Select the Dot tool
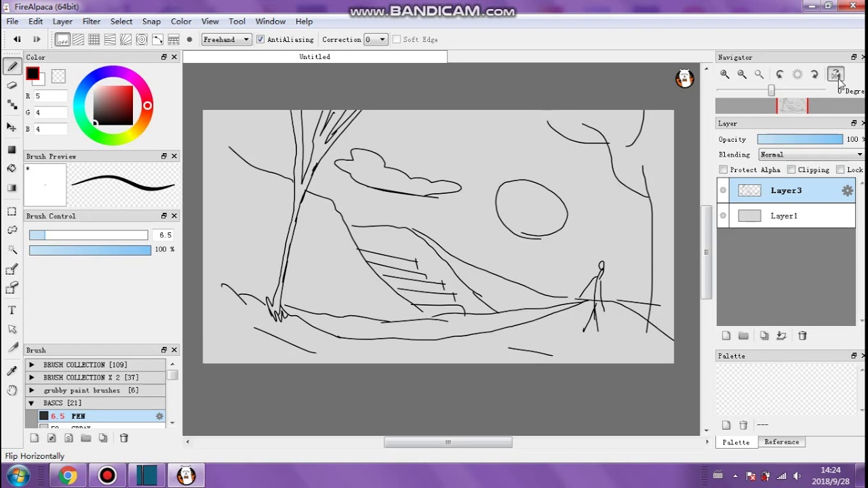The image size is (868, 488). coord(12,104)
